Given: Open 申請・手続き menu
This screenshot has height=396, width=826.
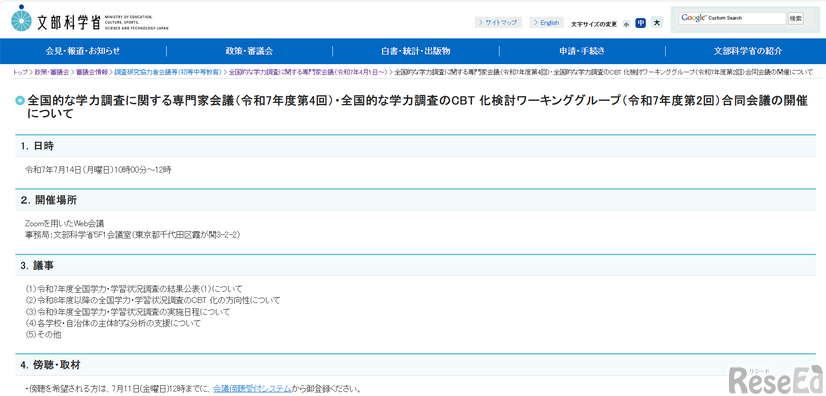Looking at the screenshot, I should pos(582,51).
